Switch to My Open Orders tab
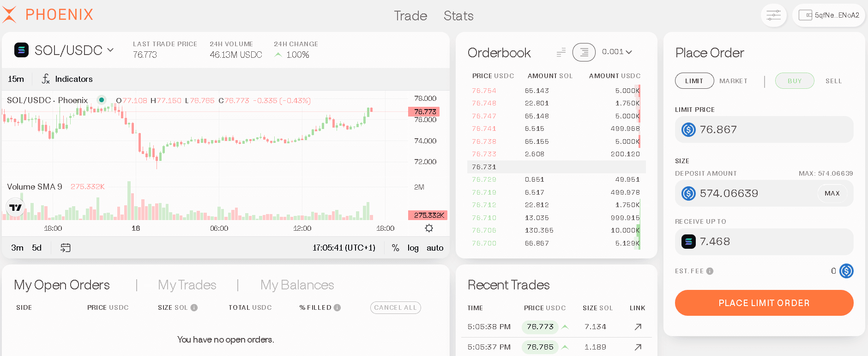 (62, 285)
